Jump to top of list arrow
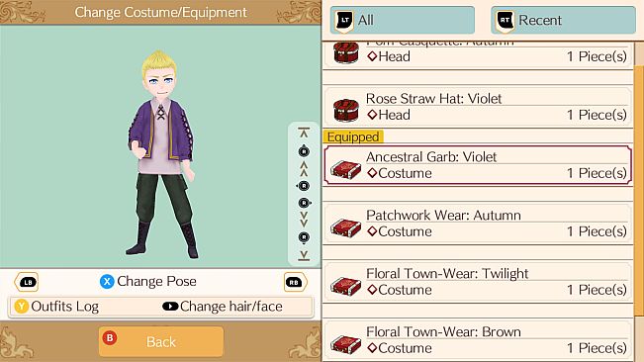644x362 pixels. (304, 133)
